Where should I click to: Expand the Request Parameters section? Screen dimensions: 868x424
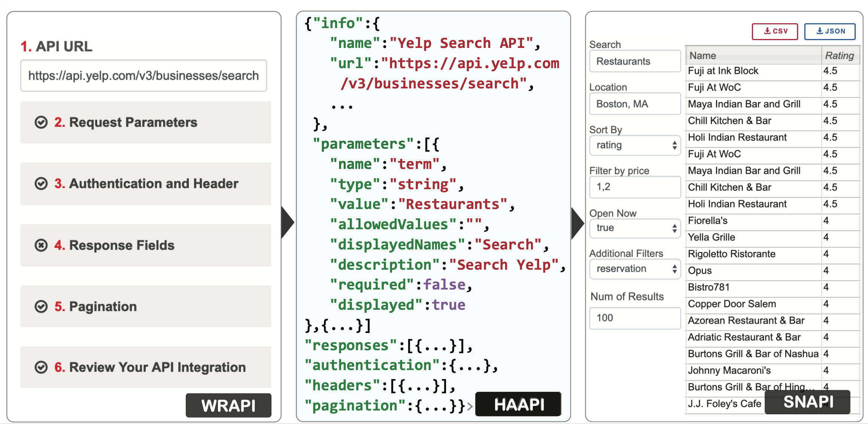click(x=146, y=122)
